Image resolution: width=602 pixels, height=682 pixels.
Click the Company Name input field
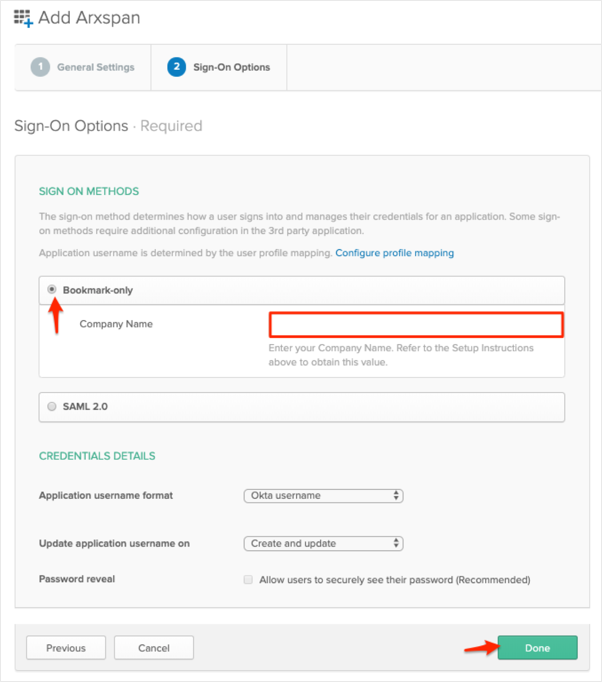click(416, 325)
